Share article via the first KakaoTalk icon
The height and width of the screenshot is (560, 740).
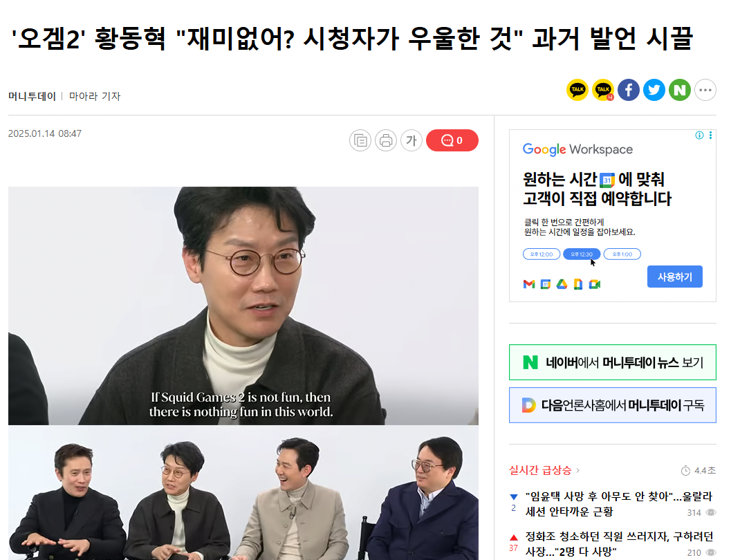click(x=577, y=90)
